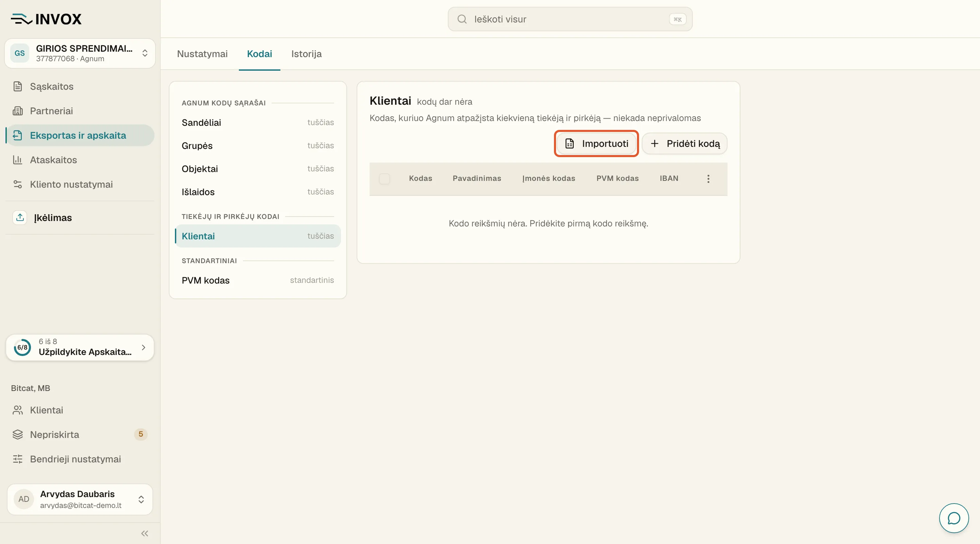
Task: Expand the GIRIOS SPRENDIMAI company switcher
Action: click(80, 53)
